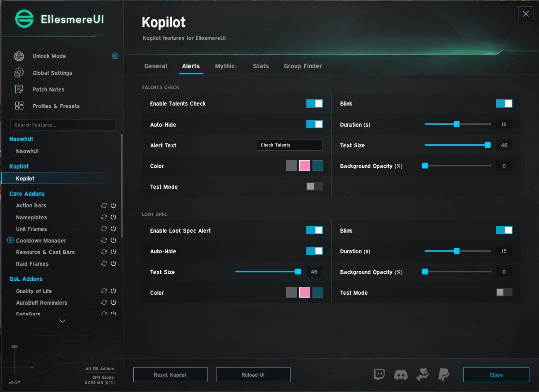Click the Alert Text input field

(290, 145)
